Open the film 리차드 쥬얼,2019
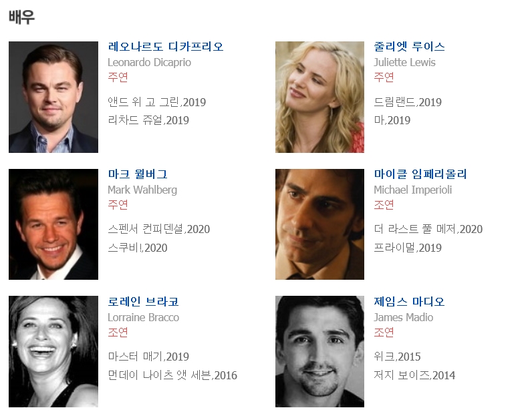This screenshot has width=528, height=420. coord(148,120)
